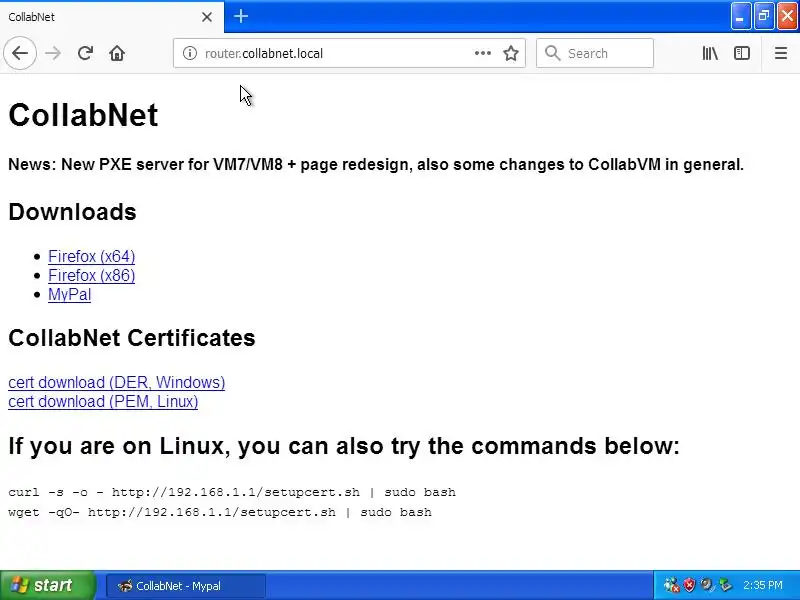This screenshot has width=800, height=600.
Task: Download Firefox (x86)
Action: (x=91, y=276)
